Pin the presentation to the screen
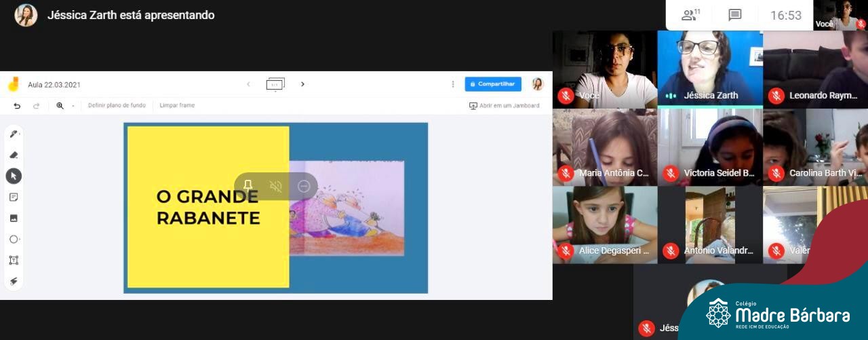The image size is (868, 340). [x=248, y=186]
